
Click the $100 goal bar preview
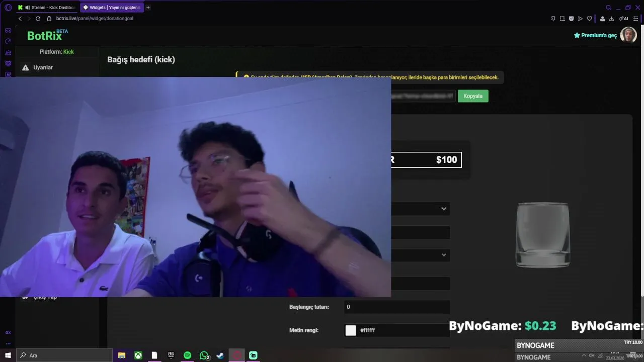pyautogui.click(x=426, y=160)
